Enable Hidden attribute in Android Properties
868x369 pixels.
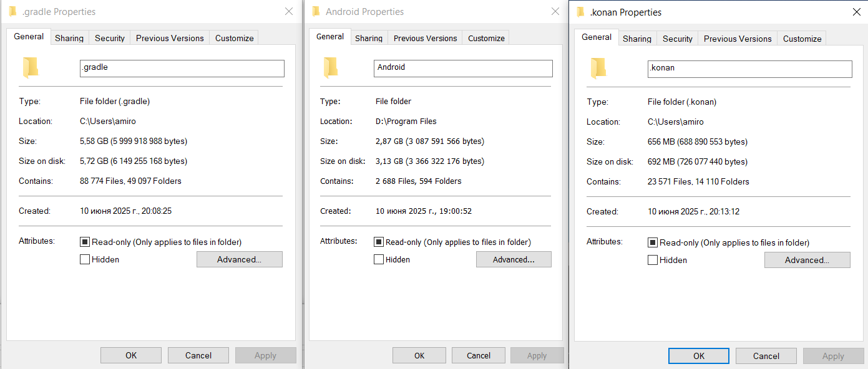tap(379, 259)
